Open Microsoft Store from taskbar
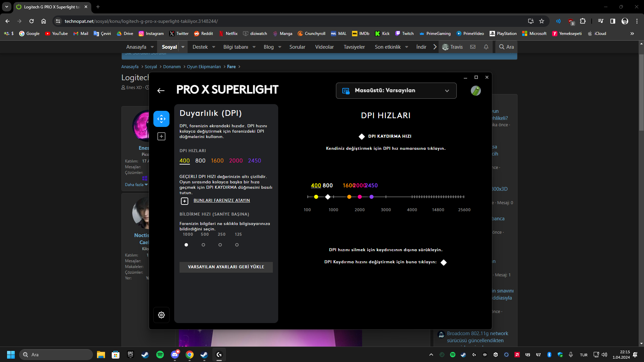The width and height of the screenshot is (644, 362). 116,355
